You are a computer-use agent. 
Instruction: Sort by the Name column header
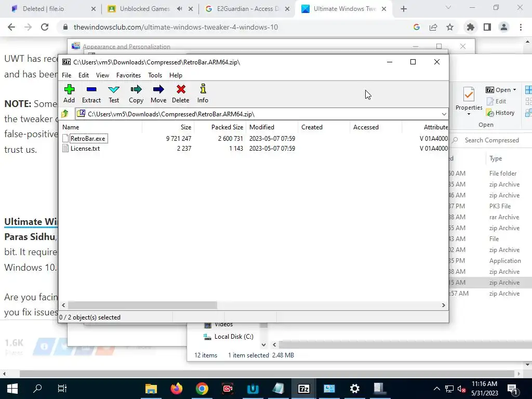[101, 127]
